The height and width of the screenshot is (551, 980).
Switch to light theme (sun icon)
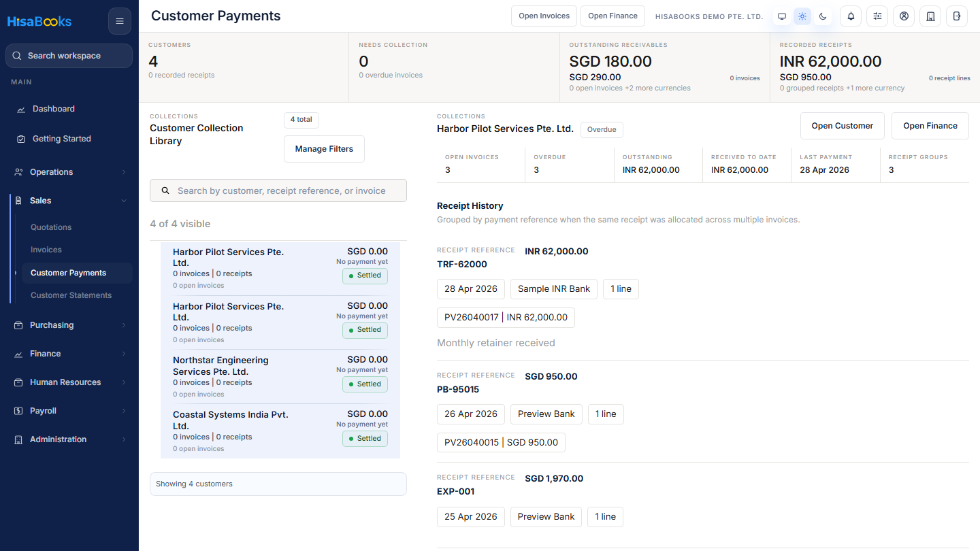click(x=802, y=16)
